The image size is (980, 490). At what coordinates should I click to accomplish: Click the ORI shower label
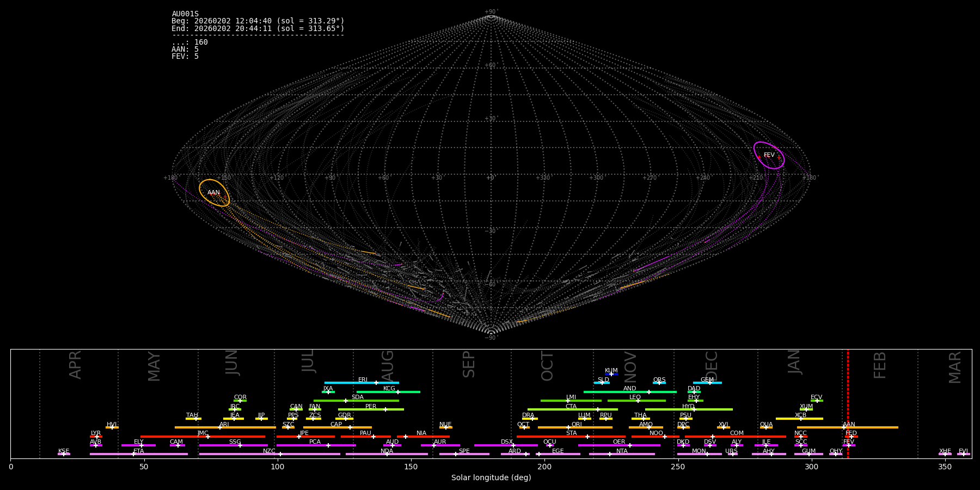click(x=577, y=425)
